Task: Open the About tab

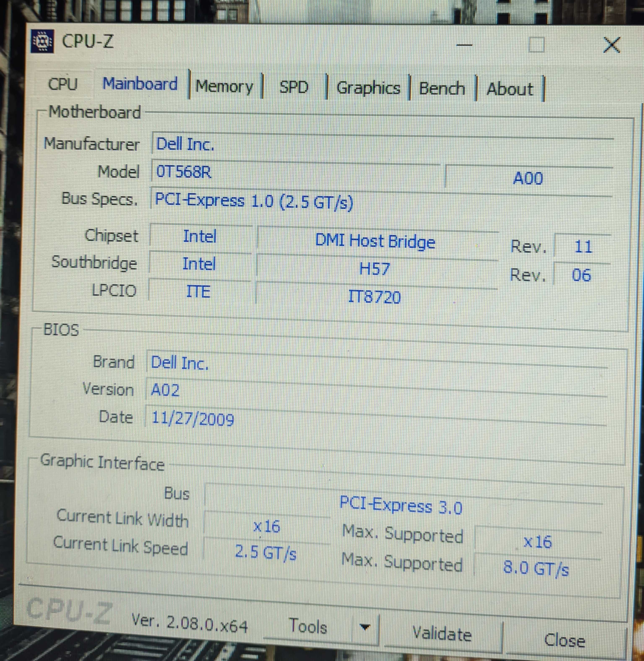Action: click(510, 89)
